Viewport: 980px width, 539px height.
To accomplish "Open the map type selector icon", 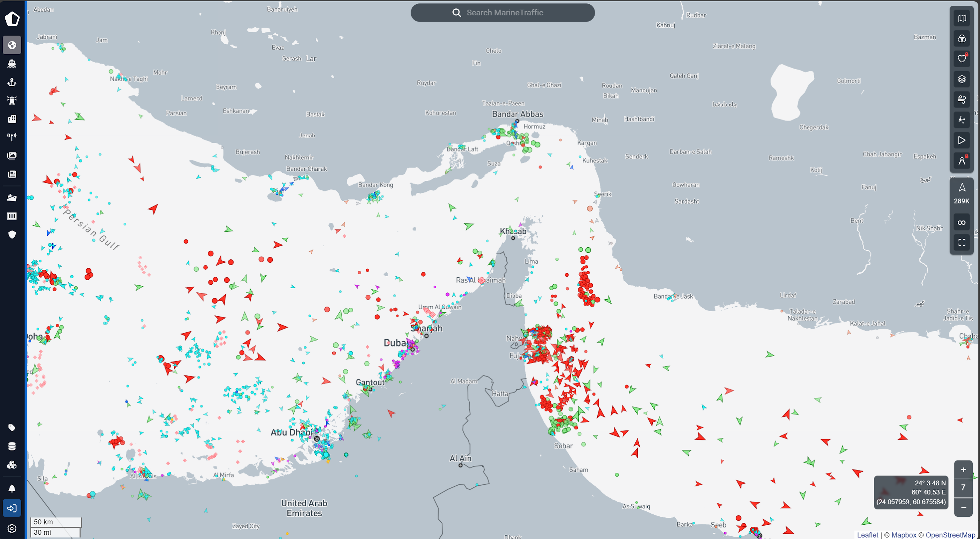I will pyautogui.click(x=962, y=18).
